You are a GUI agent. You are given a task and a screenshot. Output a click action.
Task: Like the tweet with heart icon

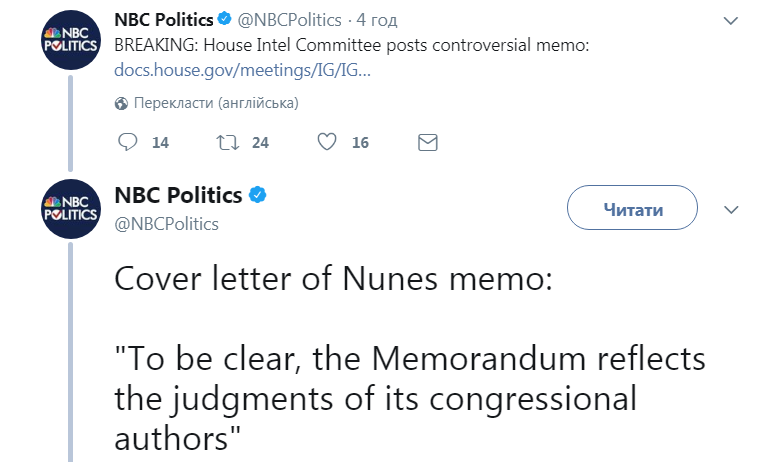pos(326,142)
